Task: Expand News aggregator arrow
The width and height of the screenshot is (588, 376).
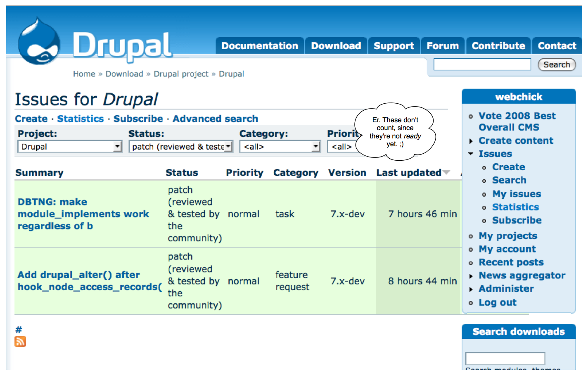Action: pos(471,276)
